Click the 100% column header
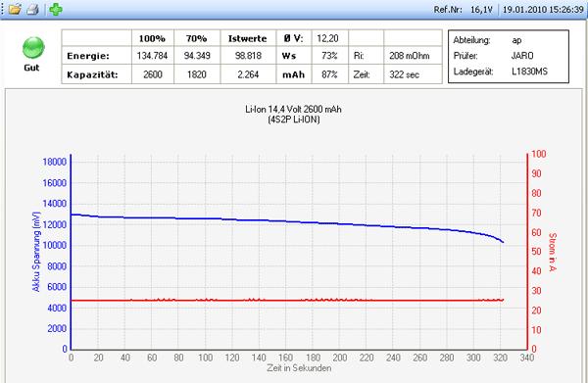588x383 pixels. pos(152,38)
